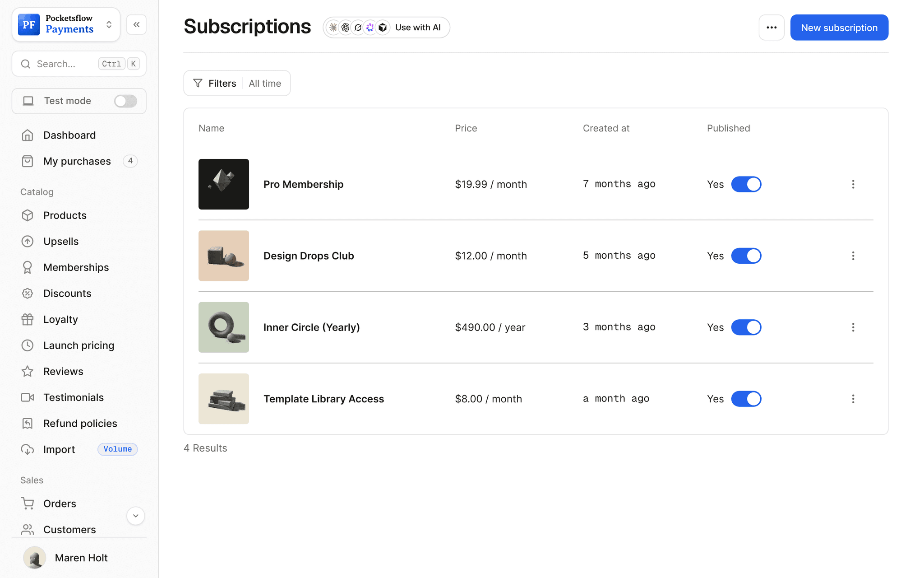The height and width of the screenshot is (578, 924).
Task: Open the Maren Holt account menu
Action: 79,558
